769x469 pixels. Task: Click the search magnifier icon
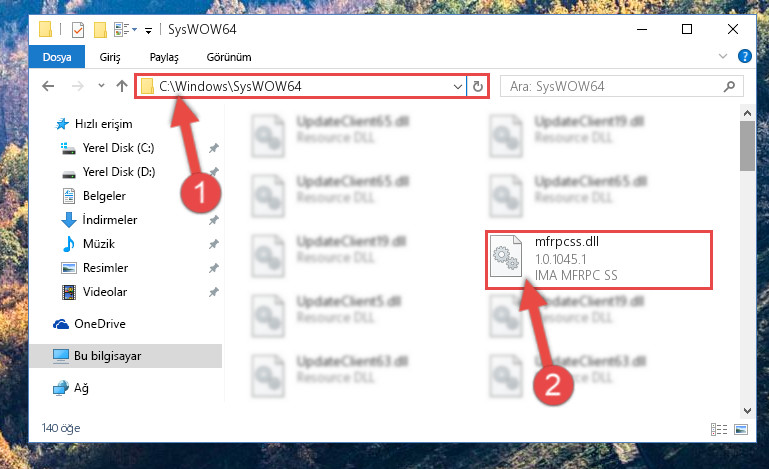coord(729,87)
